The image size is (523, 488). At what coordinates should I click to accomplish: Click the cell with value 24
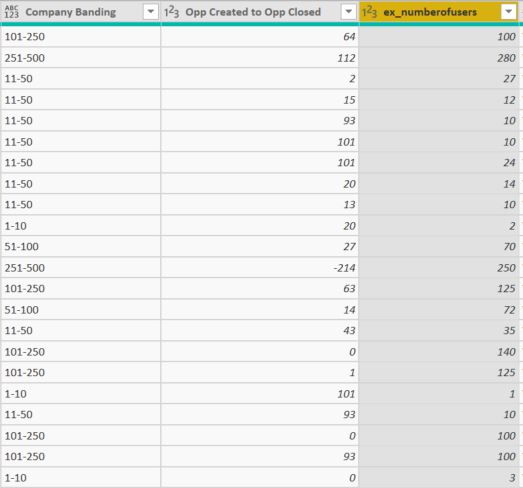tap(439, 163)
